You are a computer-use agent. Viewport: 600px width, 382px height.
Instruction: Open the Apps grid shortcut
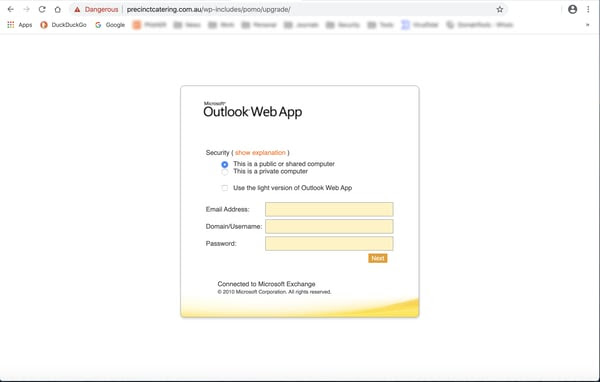[x=20, y=25]
